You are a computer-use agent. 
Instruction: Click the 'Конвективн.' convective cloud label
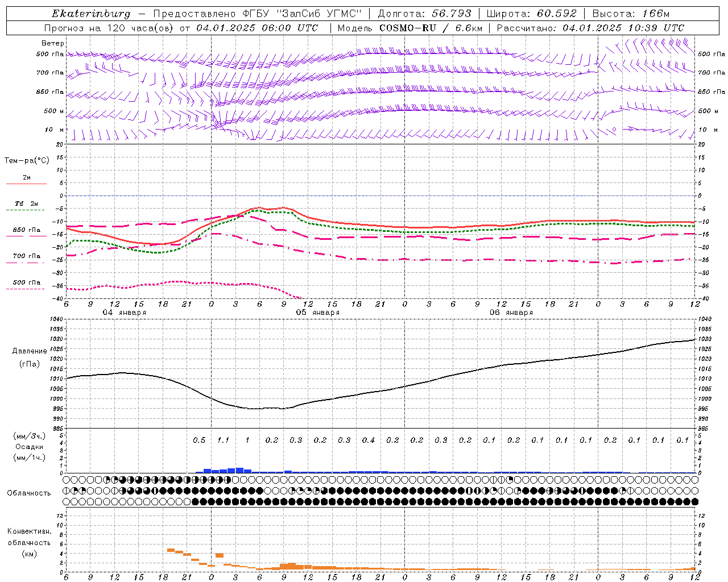click(29, 531)
